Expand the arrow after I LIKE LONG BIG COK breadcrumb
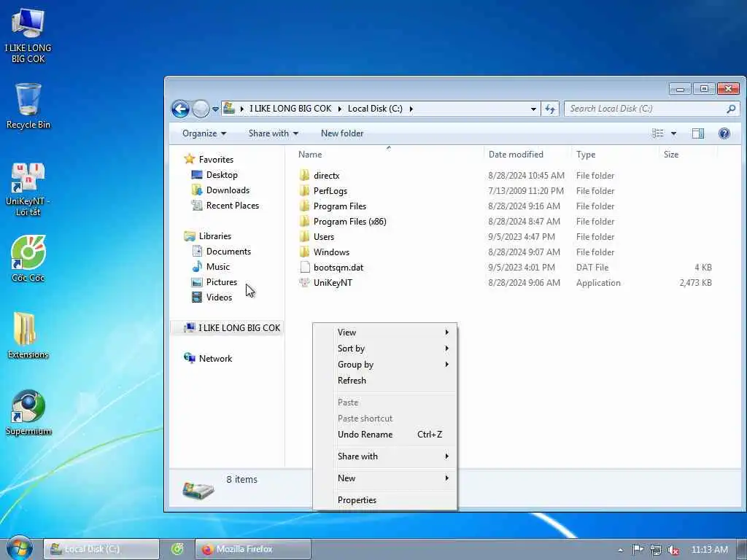Image resolution: width=747 pixels, height=560 pixels. [340, 109]
